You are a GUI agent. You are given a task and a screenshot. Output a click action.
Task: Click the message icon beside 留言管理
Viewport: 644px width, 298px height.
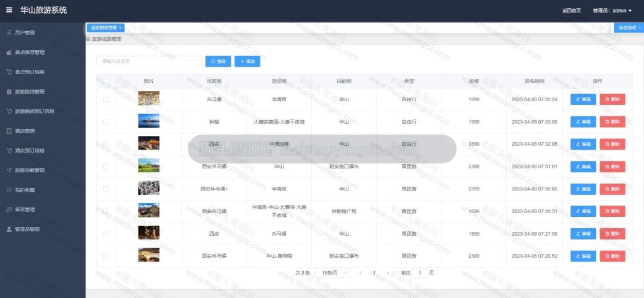click(x=9, y=209)
